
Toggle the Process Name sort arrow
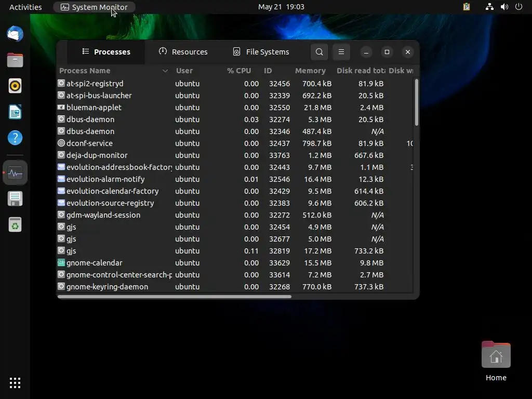coord(165,71)
